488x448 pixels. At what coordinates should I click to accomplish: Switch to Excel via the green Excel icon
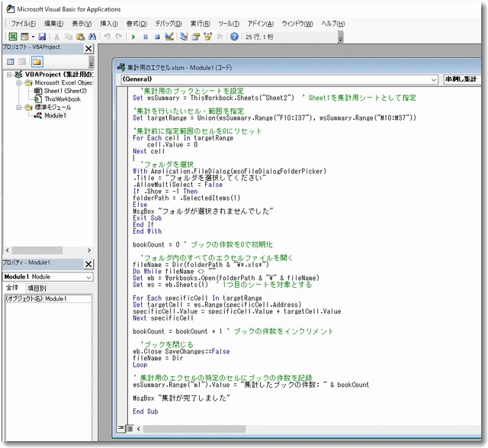click(13, 37)
